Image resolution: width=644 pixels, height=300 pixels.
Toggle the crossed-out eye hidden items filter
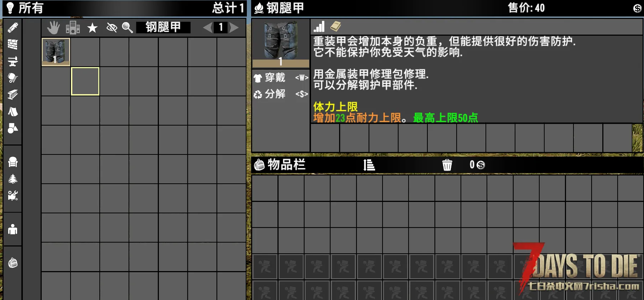tap(112, 27)
